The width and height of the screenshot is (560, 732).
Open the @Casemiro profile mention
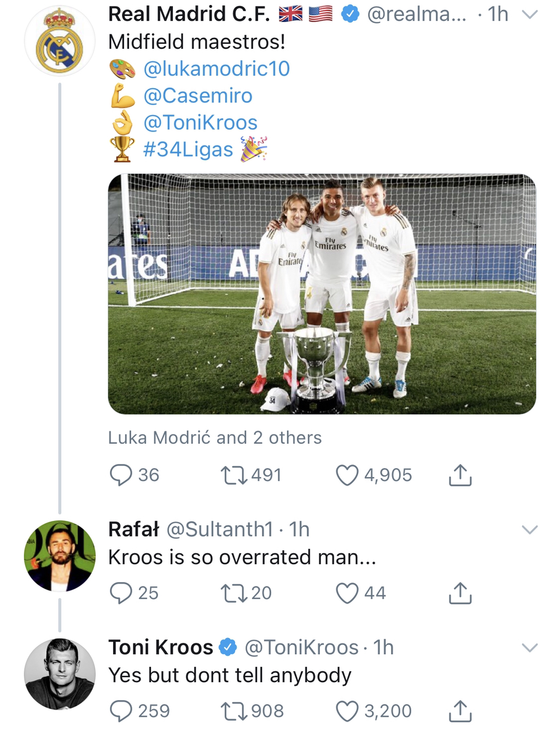click(x=197, y=96)
